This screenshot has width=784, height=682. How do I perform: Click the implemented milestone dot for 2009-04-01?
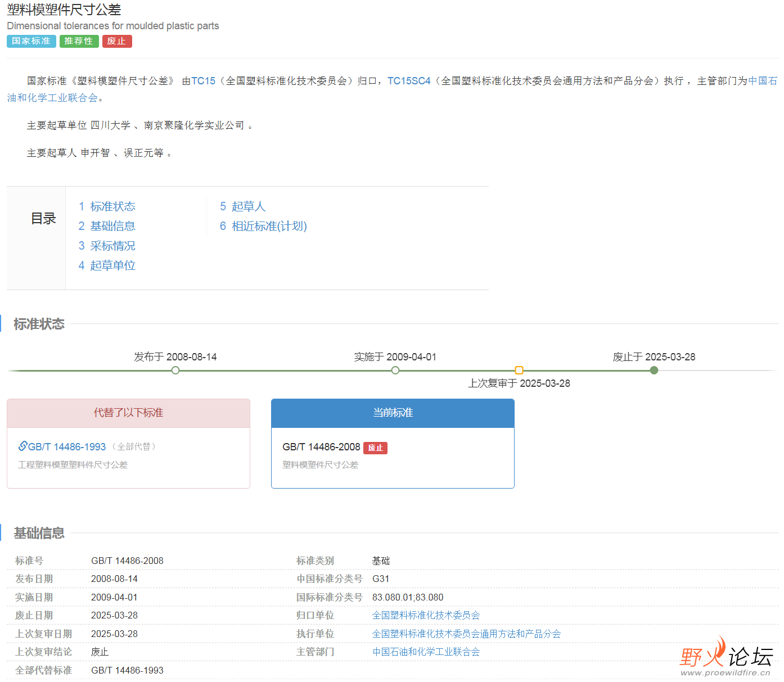point(395,370)
